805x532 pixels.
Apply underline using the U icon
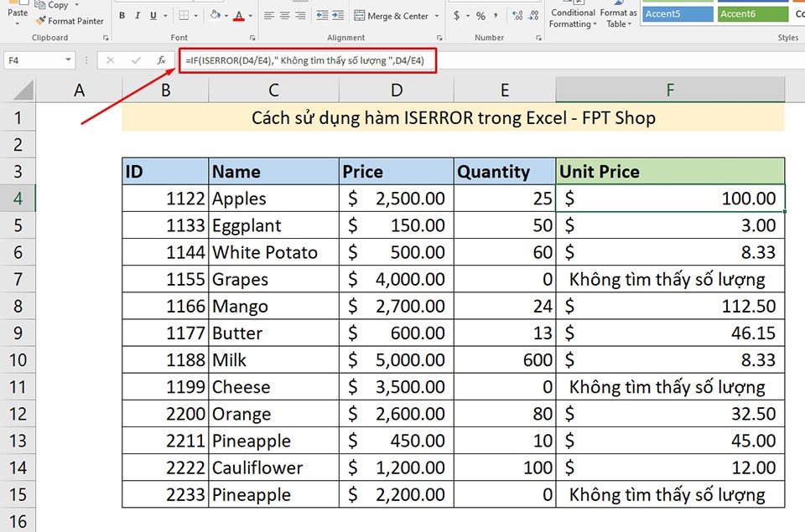pos(153,16)
